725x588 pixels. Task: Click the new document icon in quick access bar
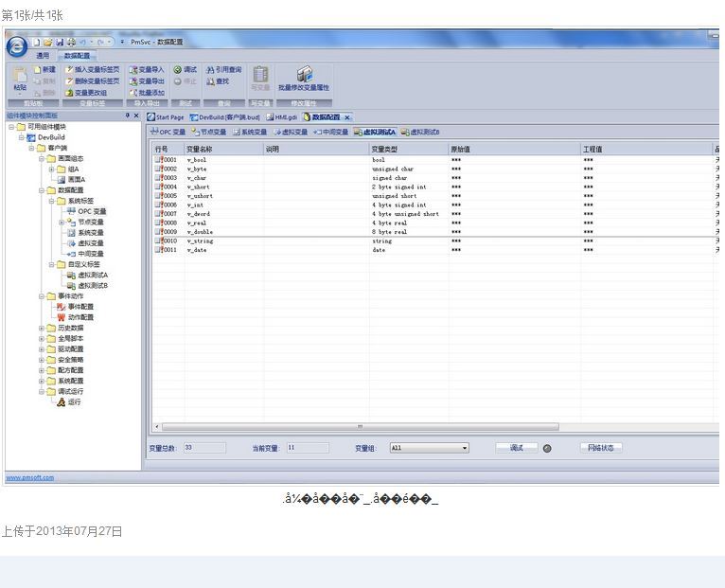click(x=37, y=42)
